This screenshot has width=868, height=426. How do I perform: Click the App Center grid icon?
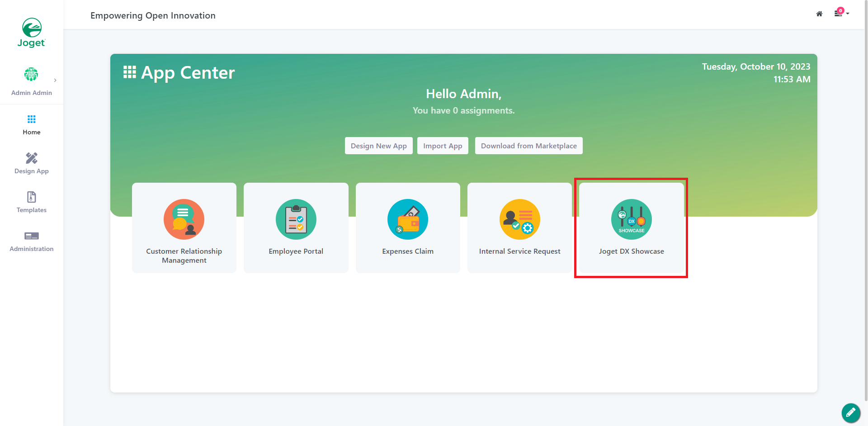[130, 72]
